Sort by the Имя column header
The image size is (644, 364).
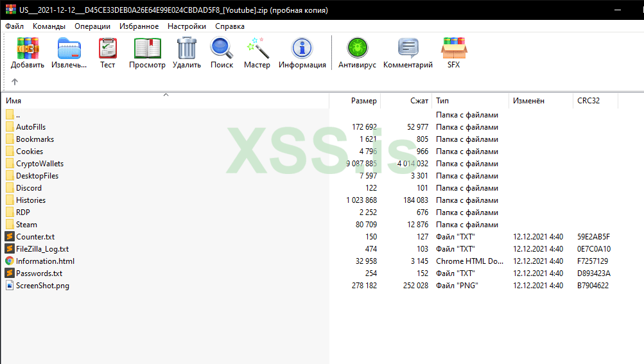pos(166,101)
